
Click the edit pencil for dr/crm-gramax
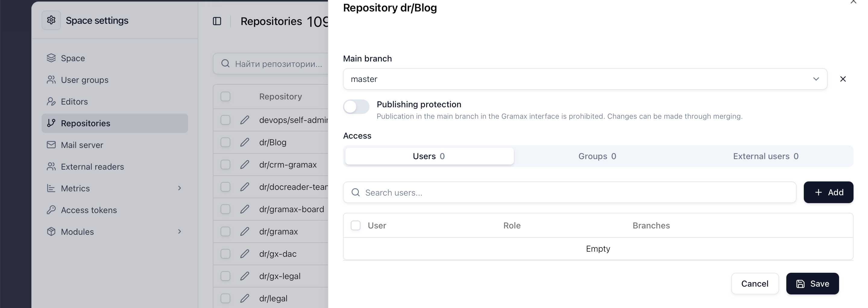(x=245, y=165)
